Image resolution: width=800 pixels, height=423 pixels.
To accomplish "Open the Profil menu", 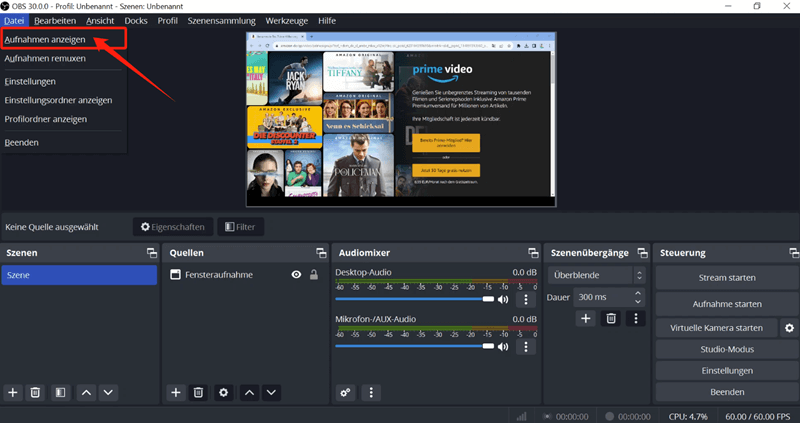I will tap(167, 20).
